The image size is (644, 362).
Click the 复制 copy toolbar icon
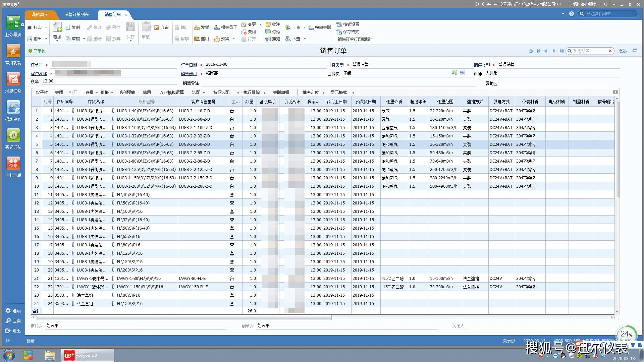[68, 27]
